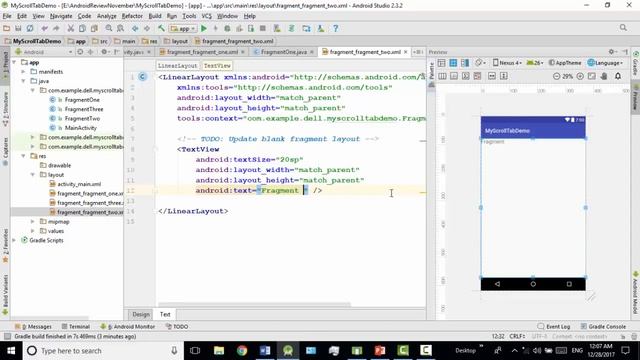Select the Text tab at editor bottom
The height and width of the screenshot is (360, 640).
pyautogui.click(x=165, y=314)
